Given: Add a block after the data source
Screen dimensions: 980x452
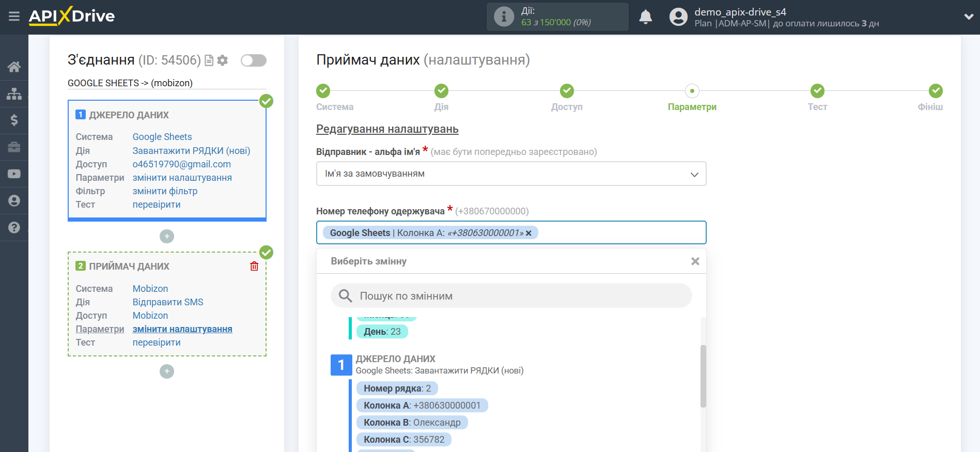Looking at the screenshot, I should [x=167, y=236].
